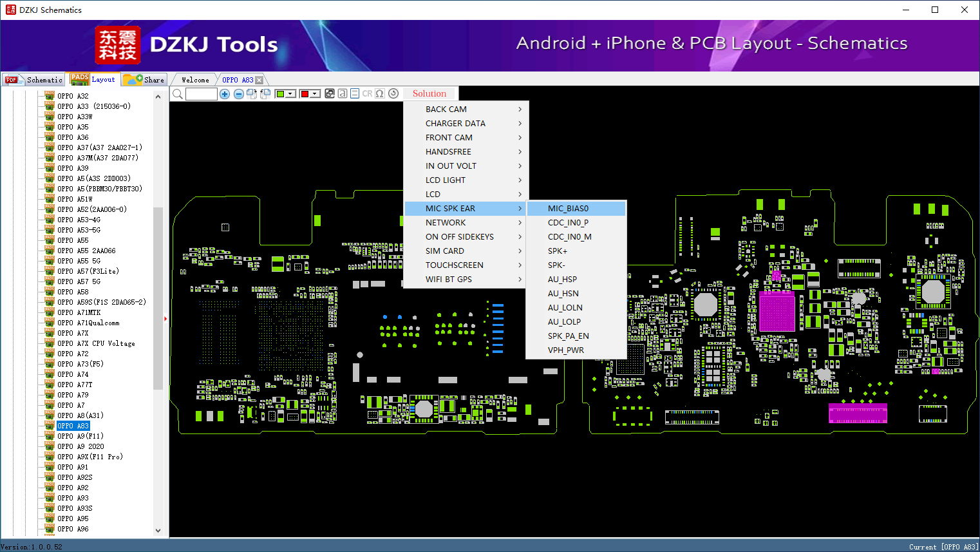Choose CDC_IN0_M from the submenu
The width and height of the screenshot is (980, 552).
pos(576,237)
